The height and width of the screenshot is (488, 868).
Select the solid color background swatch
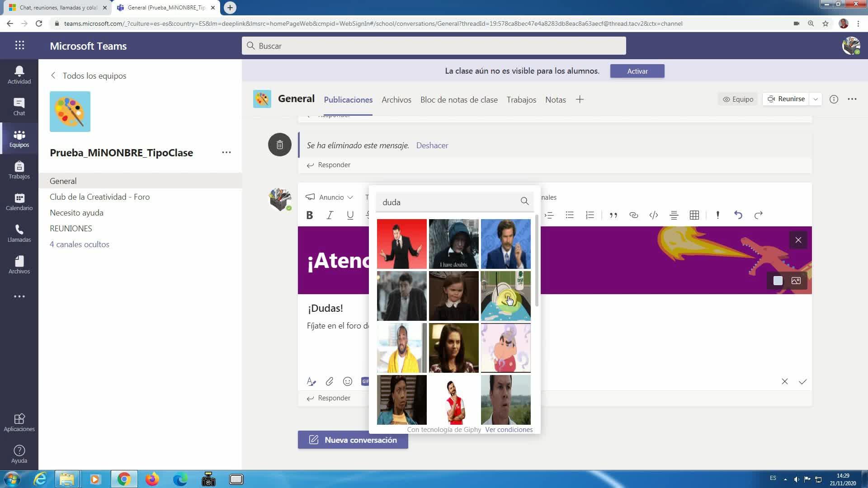[778, 281]
